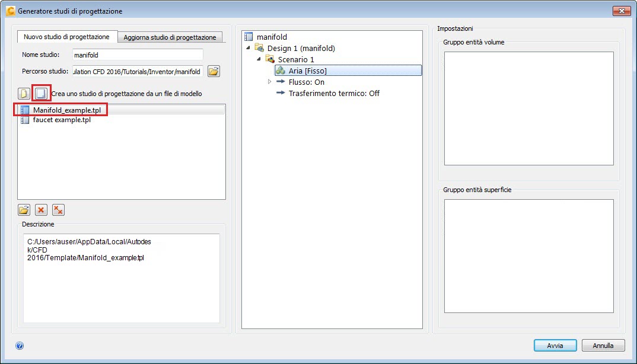This screenshot has height=364, width=637.
Task: Click the Autodesk CFD logo in title bar
Action: [10, 10]
